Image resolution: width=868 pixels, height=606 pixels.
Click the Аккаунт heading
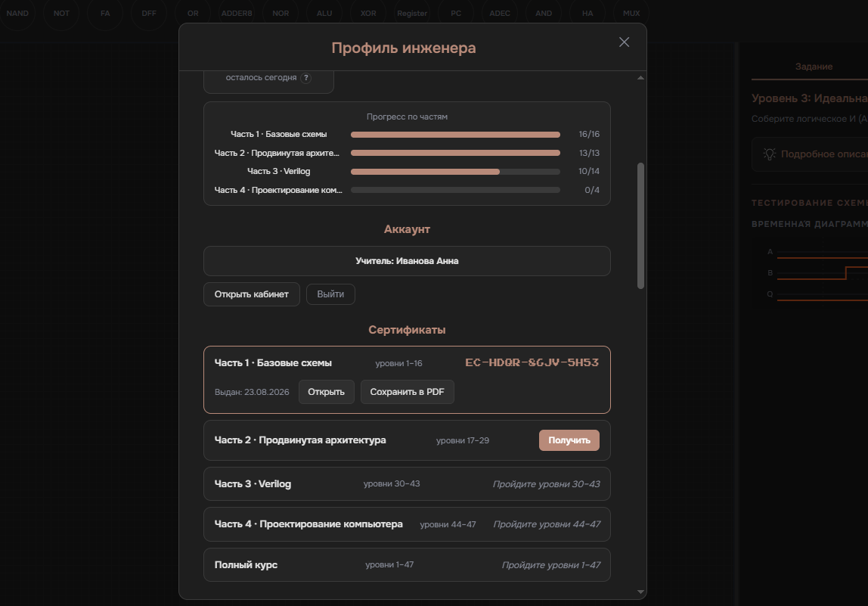pos(407,229)
